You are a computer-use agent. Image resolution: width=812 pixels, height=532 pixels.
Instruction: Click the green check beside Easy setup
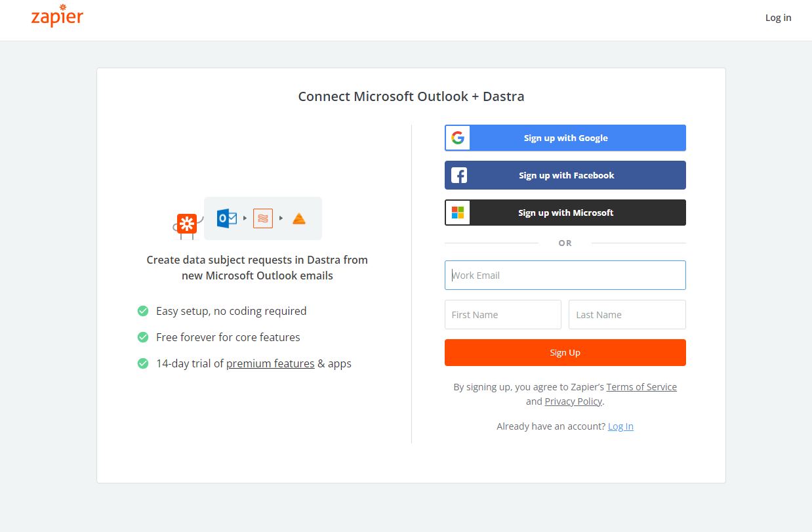coord(143,311)
